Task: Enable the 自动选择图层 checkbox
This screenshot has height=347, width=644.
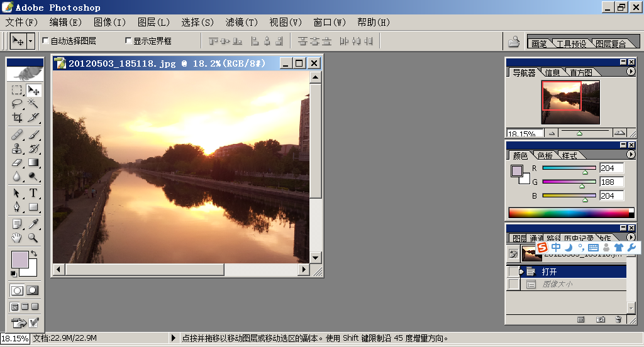Action: pos(45,41)
